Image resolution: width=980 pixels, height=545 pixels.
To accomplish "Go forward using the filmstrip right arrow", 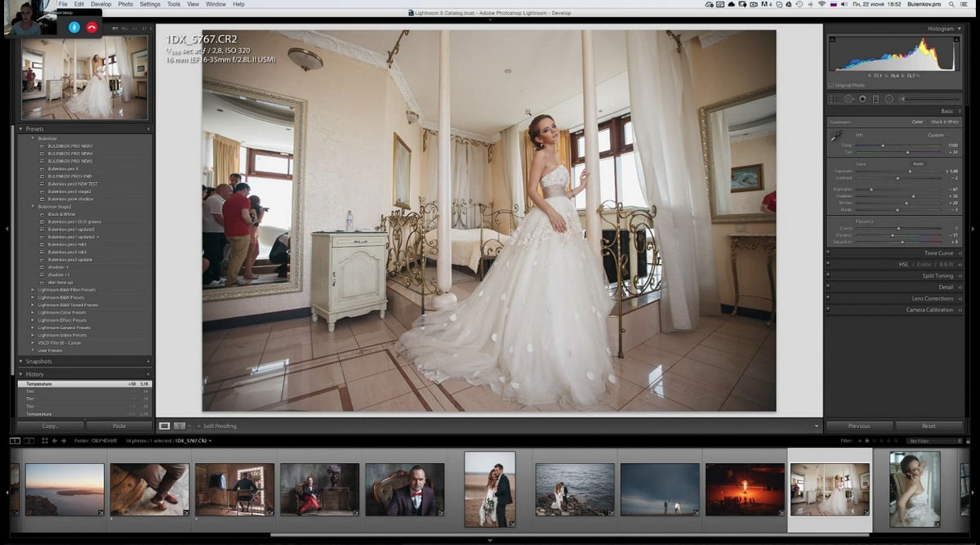I will click(63, 440).
